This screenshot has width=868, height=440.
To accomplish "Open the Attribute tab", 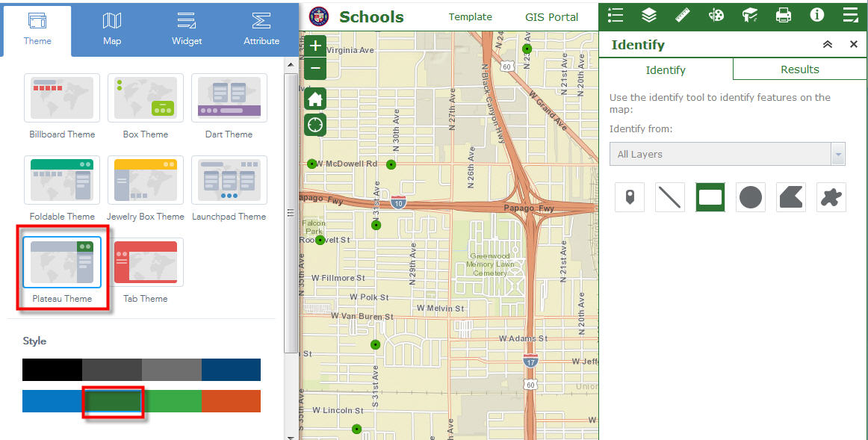I will (x=261, y=30).
